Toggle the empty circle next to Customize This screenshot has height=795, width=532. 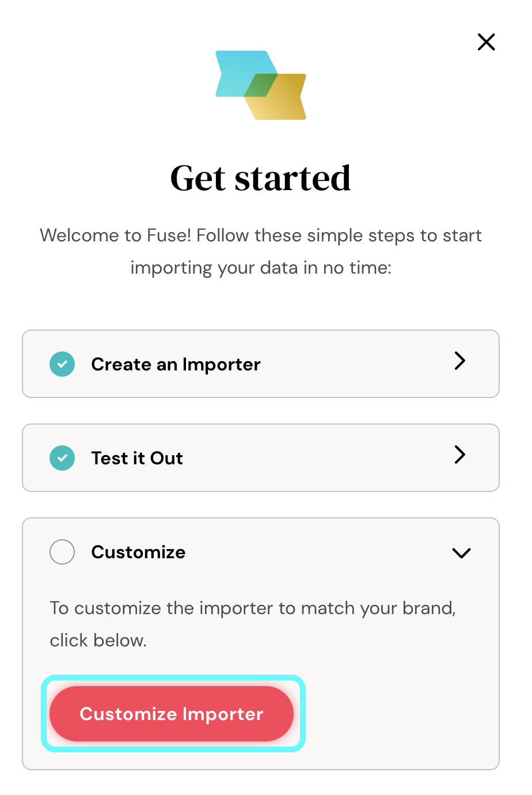tap(62, 552)
